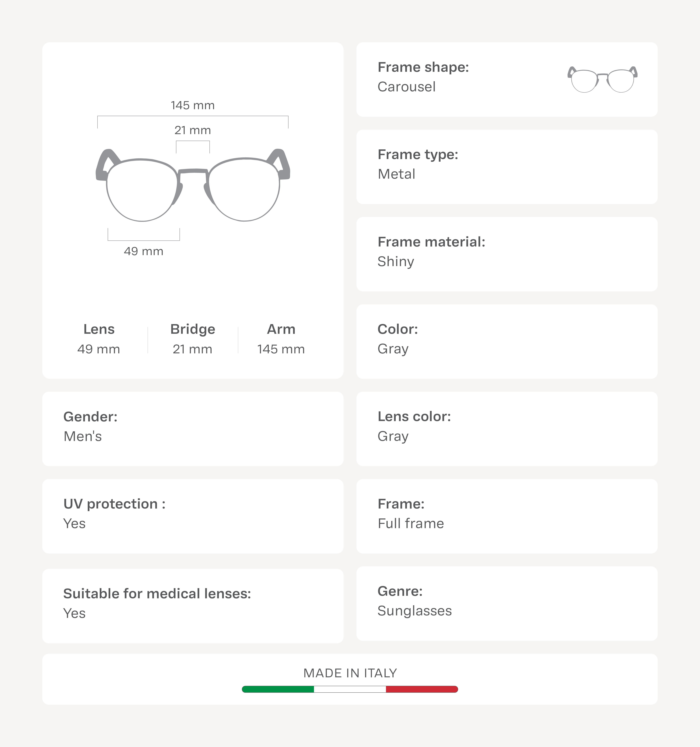Select the red segment of the Italian flag bar
Viewport: 700px width, 747px height.
pyautogui.click(x=422, y=689)
